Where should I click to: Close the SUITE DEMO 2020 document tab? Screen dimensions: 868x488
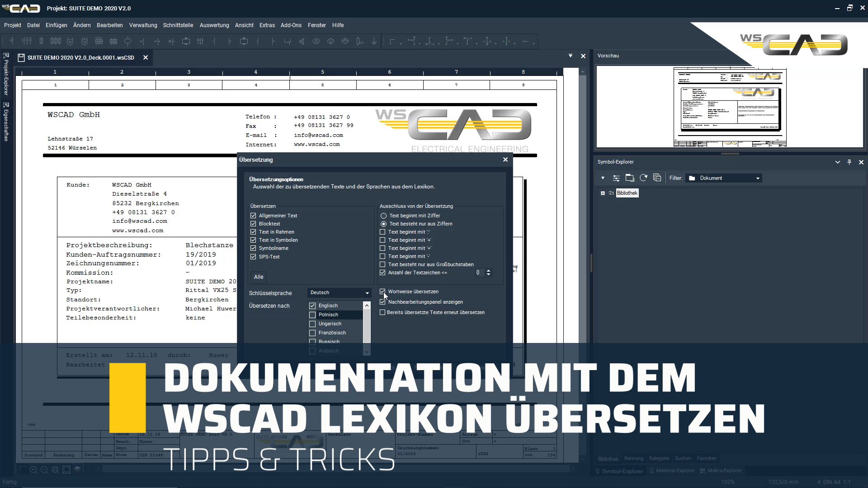tap(146, 57)
